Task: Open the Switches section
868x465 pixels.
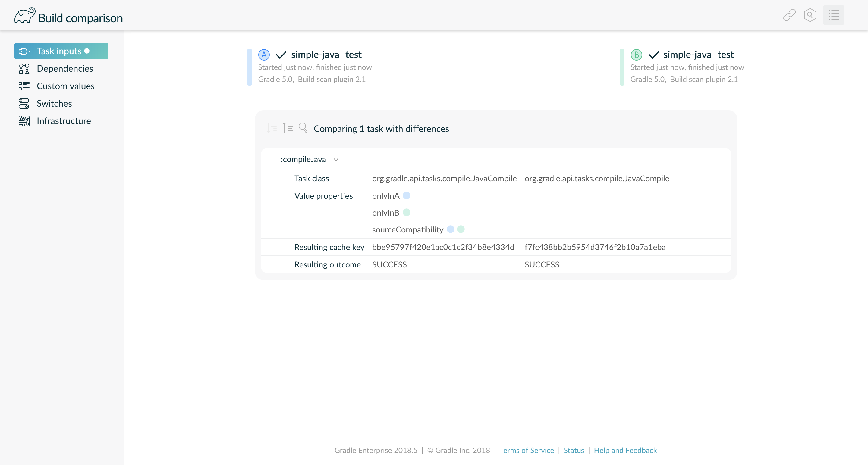Action: click(54, 103)
